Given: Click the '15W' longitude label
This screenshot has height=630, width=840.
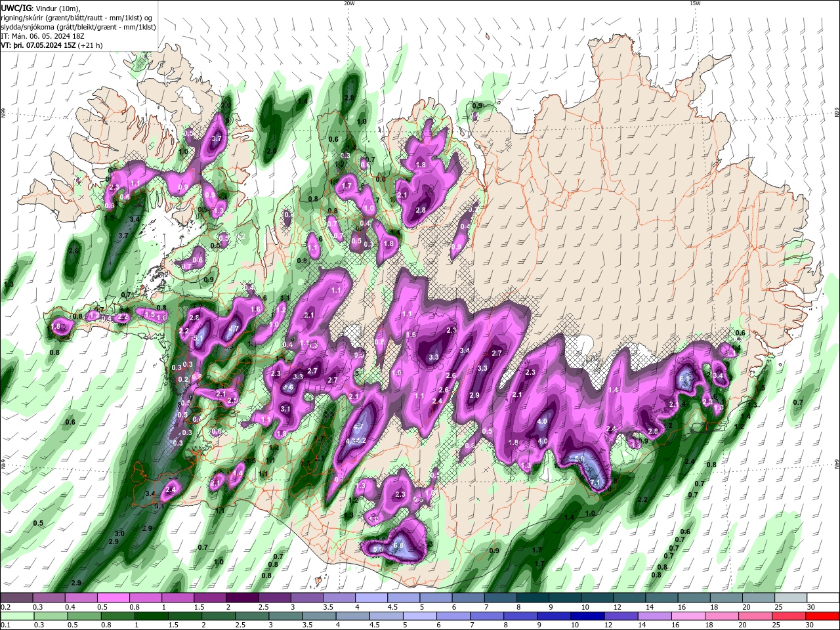Looking at the screenshot, I should [695, 3].
